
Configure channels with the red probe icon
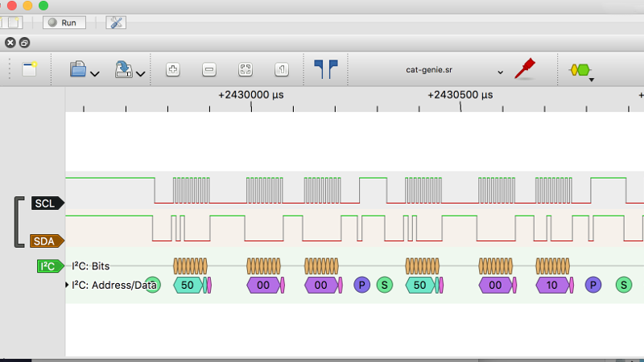click(x=526, y=68)
